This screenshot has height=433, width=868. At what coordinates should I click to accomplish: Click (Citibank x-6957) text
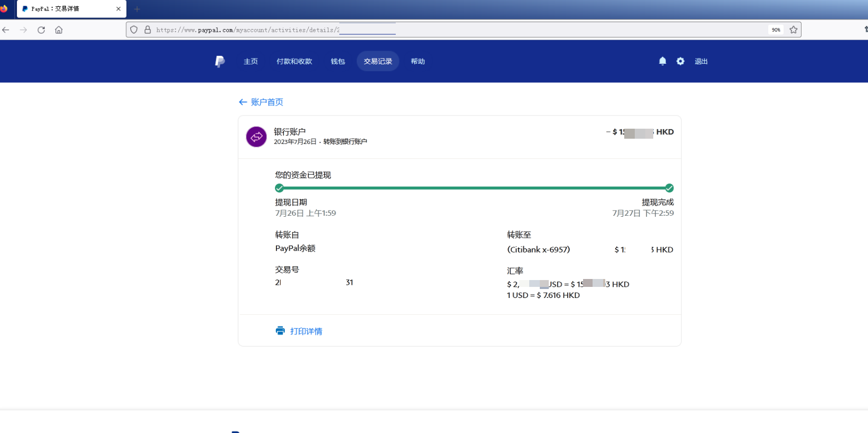539,249
